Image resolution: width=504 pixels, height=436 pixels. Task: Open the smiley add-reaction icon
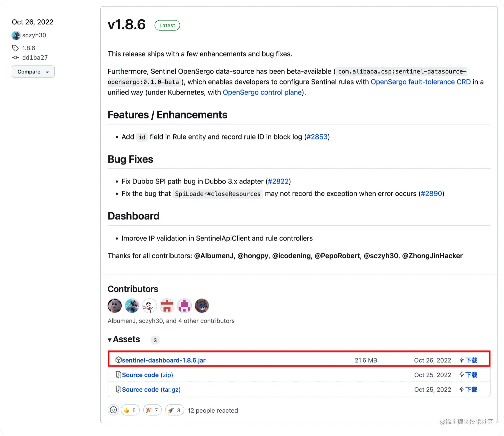pyautogui.click(x=113, y=410)
